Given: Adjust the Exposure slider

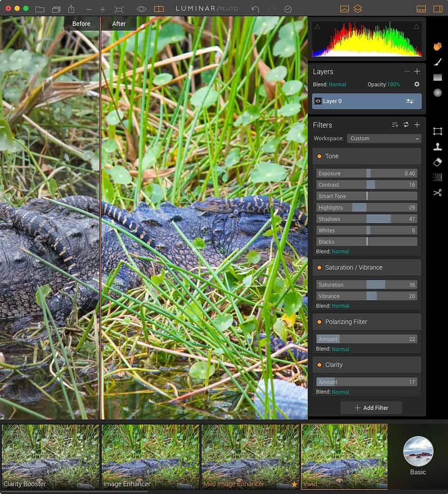Looking at the screenshot, I should pos(367,173).
